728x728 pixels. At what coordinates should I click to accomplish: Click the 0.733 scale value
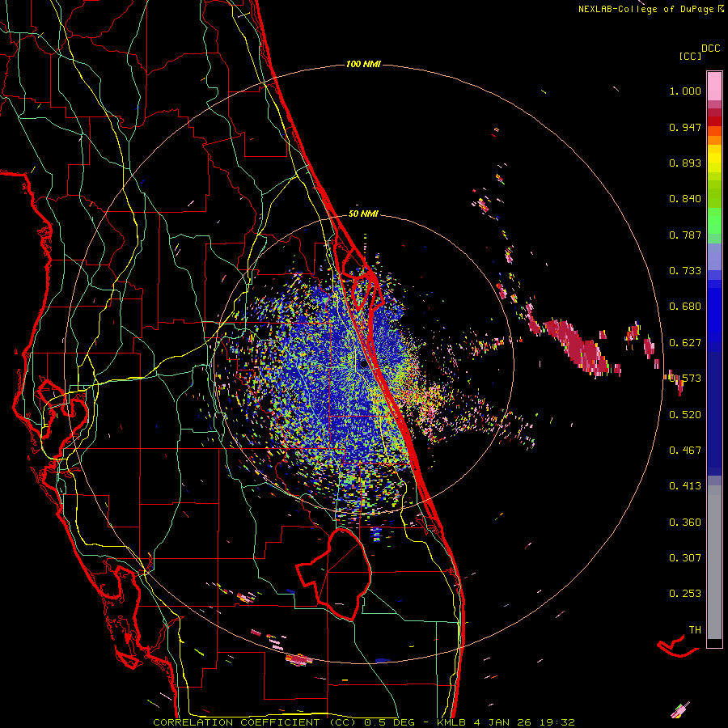coord(685,271)
